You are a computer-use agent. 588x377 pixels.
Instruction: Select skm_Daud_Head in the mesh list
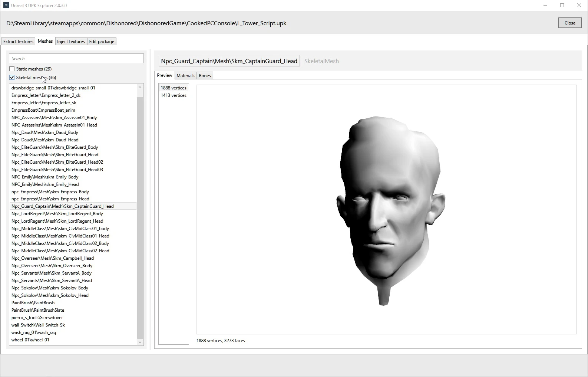tap(45, 140)
